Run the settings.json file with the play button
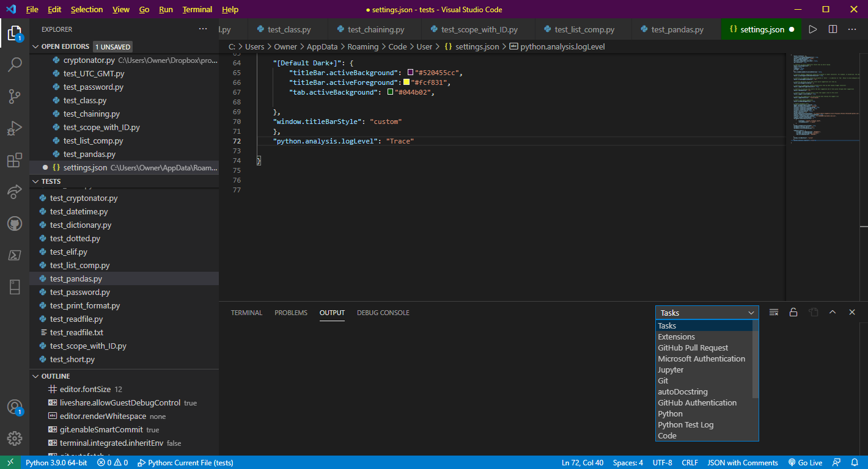868x469 pixels. [x=813, y=29]
